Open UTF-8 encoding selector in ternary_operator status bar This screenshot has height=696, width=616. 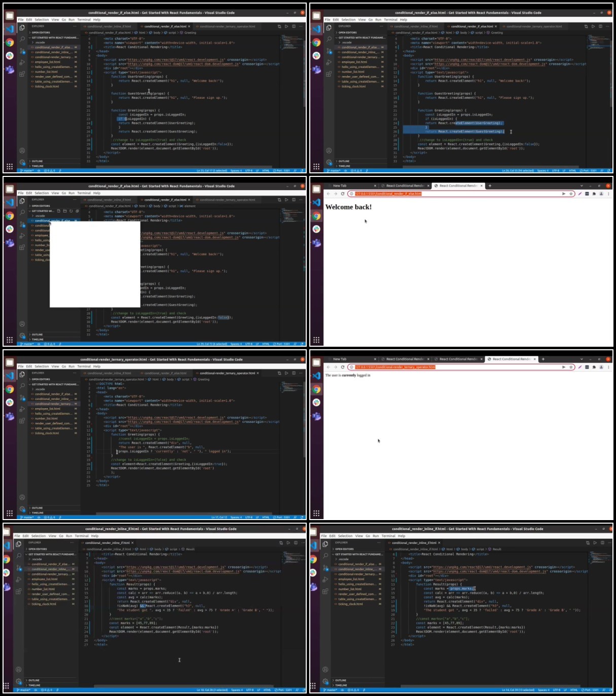pyautogui.click(x=249, y=518)
